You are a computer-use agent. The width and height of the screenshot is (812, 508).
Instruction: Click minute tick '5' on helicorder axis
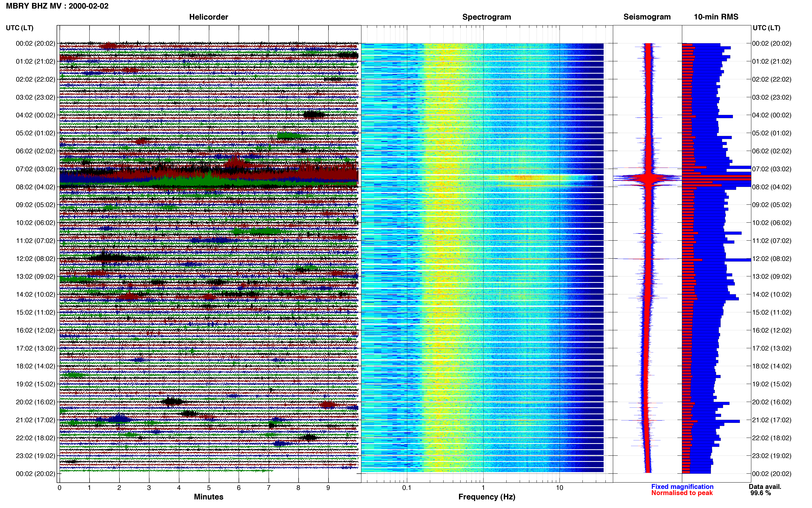pyautogui.click(x=209, y=488)
